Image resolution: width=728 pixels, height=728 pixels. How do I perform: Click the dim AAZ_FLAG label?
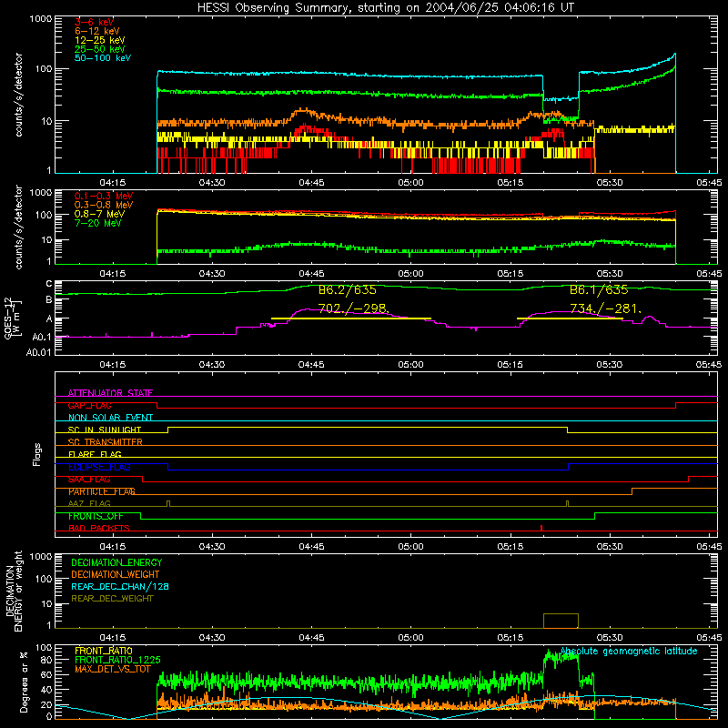point(89,503)
